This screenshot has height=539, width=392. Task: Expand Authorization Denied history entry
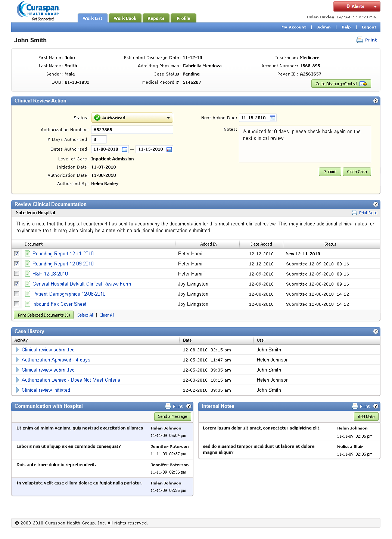pos(17,380)
